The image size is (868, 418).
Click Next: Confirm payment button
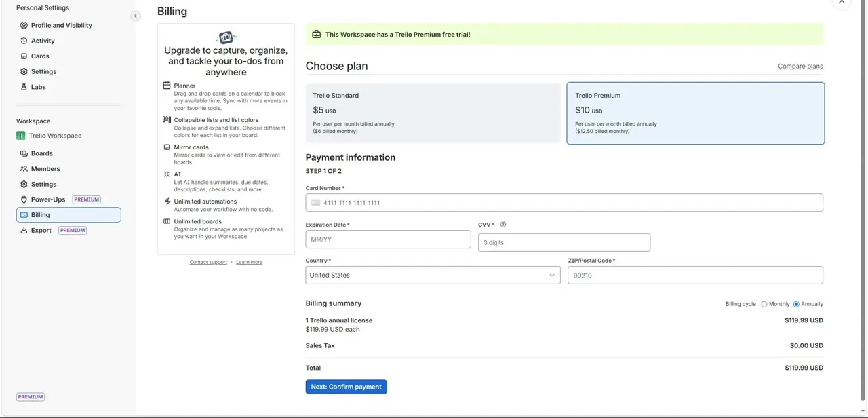346,387
